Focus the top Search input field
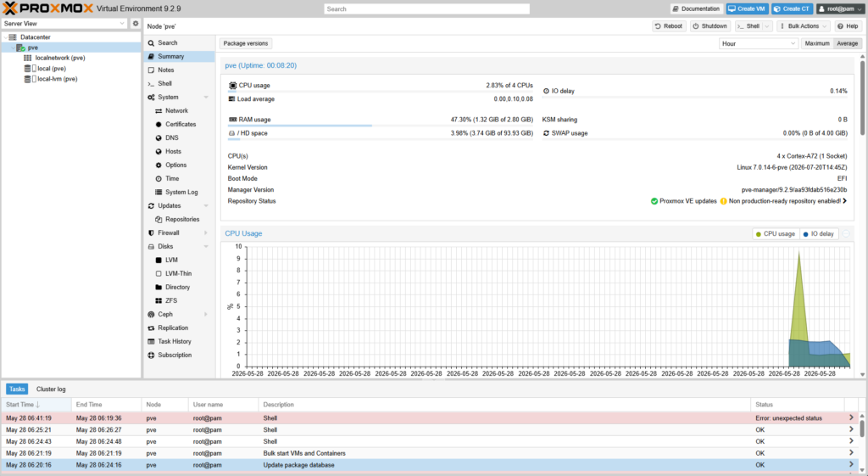The height and width of the screenshot is (476, 868). coord(427,8)
